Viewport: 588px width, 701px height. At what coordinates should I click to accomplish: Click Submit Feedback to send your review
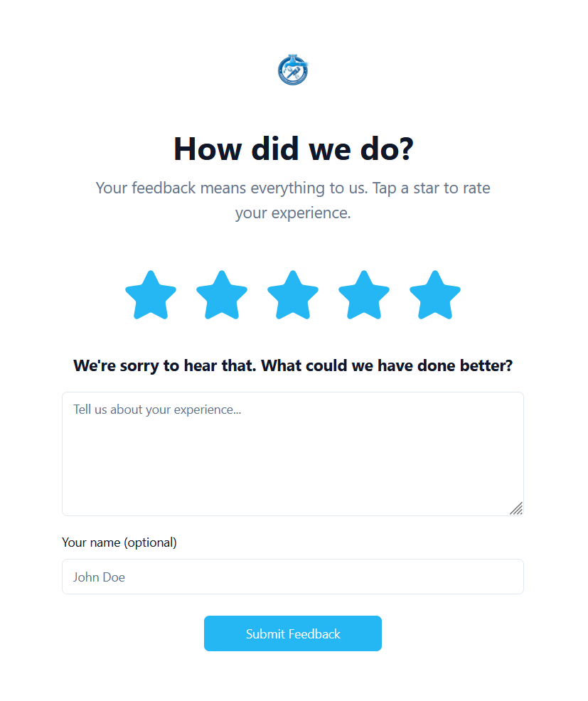(293, 633)
